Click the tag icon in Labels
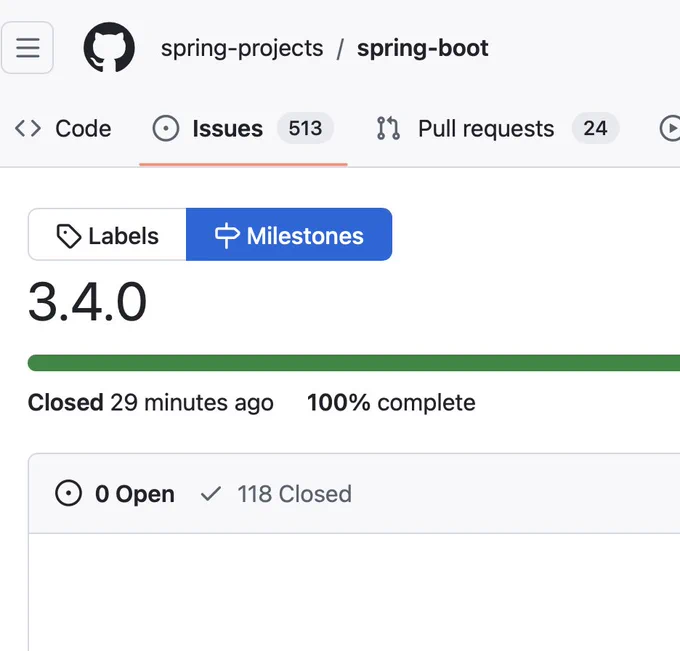This screenshot has height=651, width=680. [69, 236]
